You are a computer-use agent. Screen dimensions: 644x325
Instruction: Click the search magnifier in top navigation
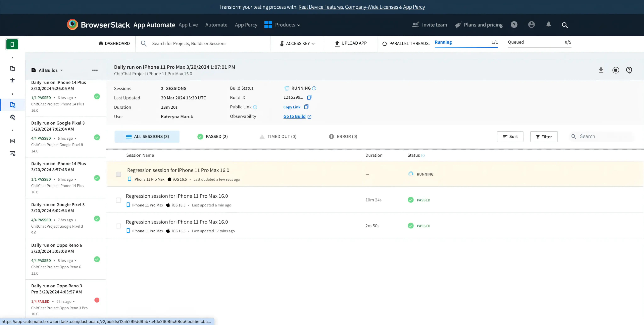[565, 25]
